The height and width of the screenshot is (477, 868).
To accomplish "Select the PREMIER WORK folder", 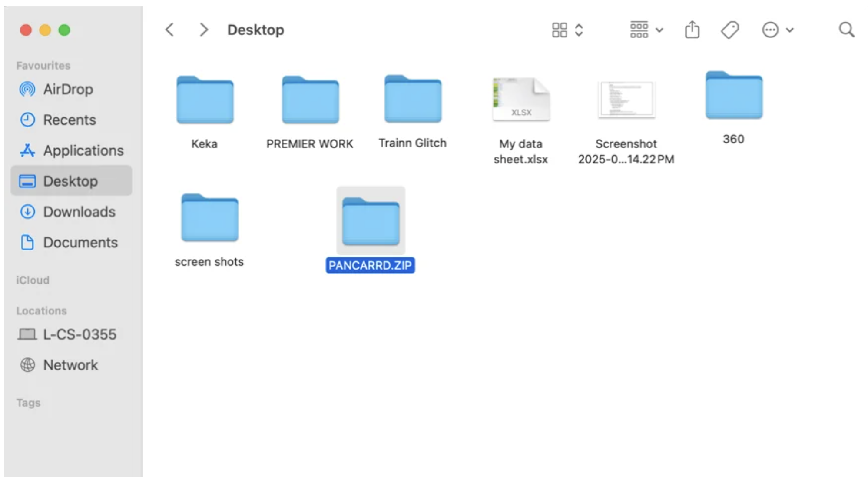I will click(310, 100).
